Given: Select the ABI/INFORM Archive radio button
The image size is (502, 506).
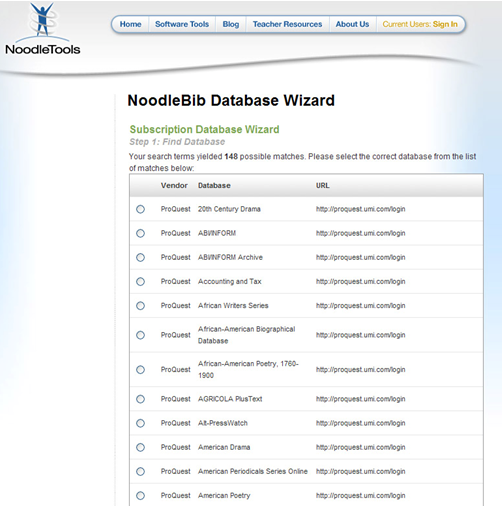Looking at the screenshot, I should tap(140, 257).
